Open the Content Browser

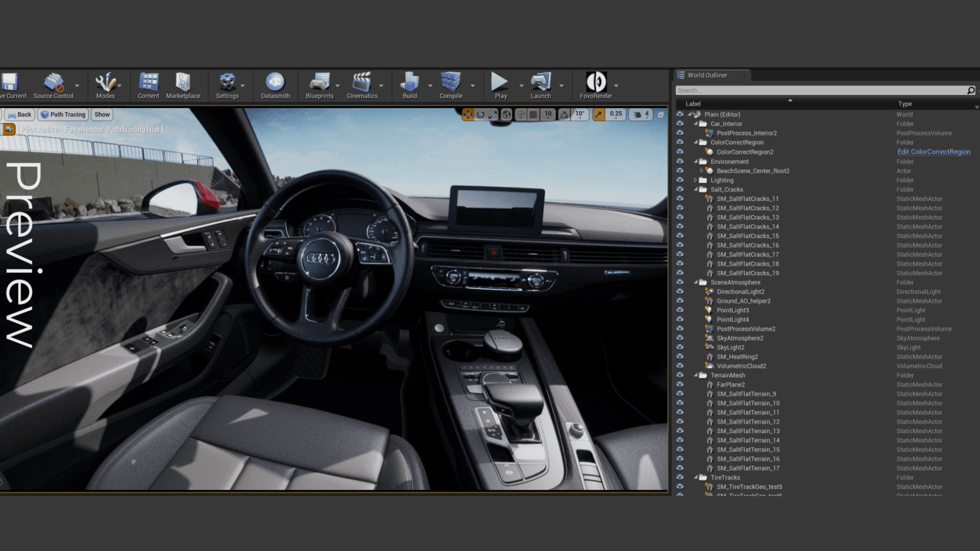148,84
